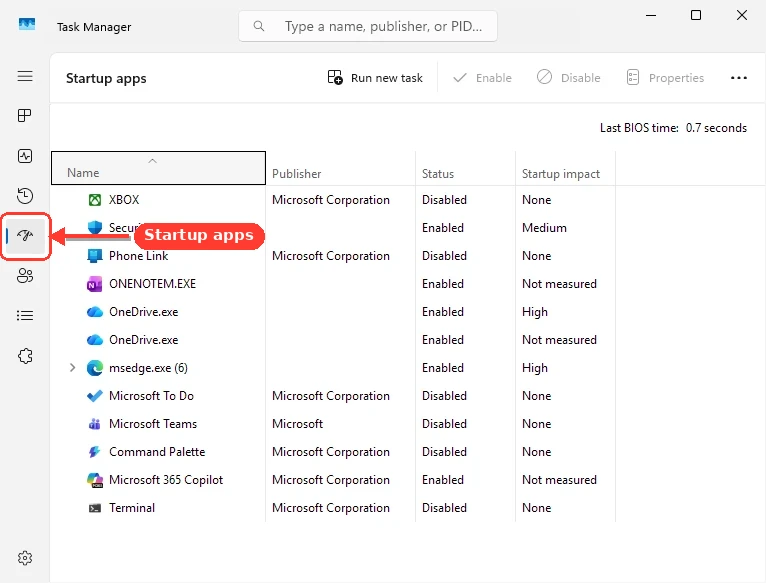
Task: Maximize the Task Manager window
Action: (696, 15)
